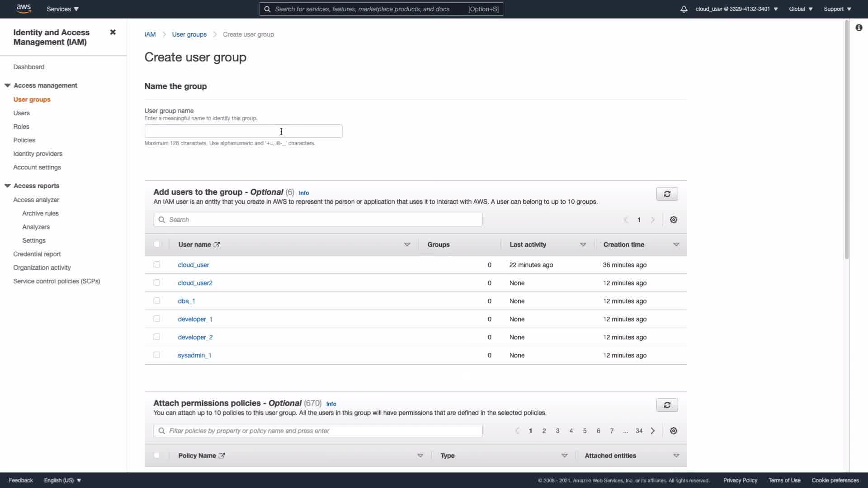
Task: Select the developer_1 user checkbox
Action: click(157, 319)
